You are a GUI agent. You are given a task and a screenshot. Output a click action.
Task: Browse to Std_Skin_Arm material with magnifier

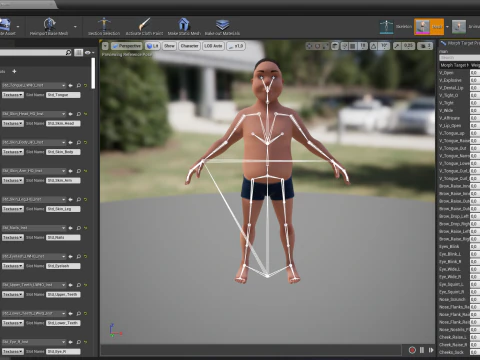79,171
